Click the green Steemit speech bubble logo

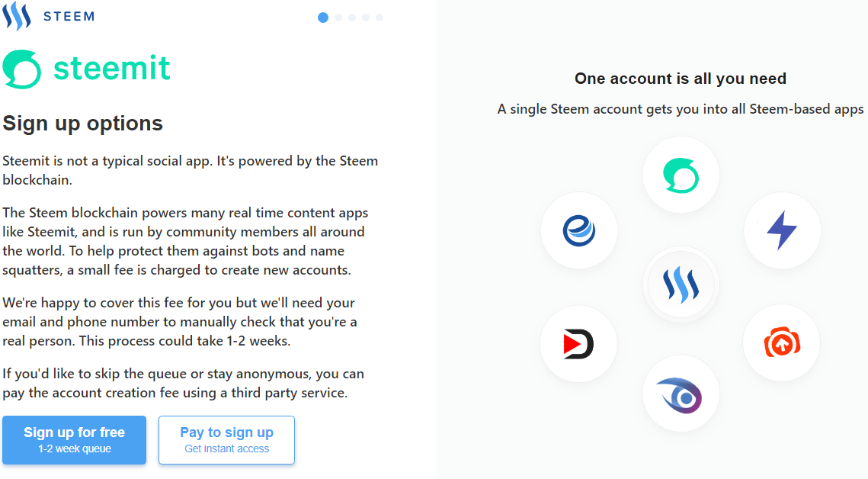[x=22, y=69]
